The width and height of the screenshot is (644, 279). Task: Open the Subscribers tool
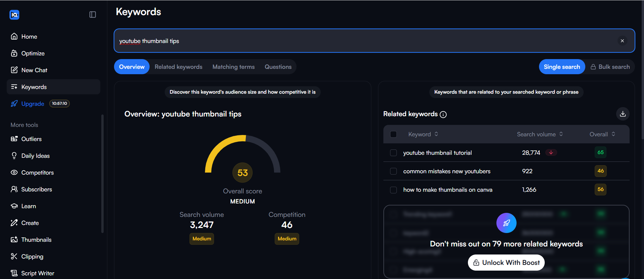click(53, 189)
